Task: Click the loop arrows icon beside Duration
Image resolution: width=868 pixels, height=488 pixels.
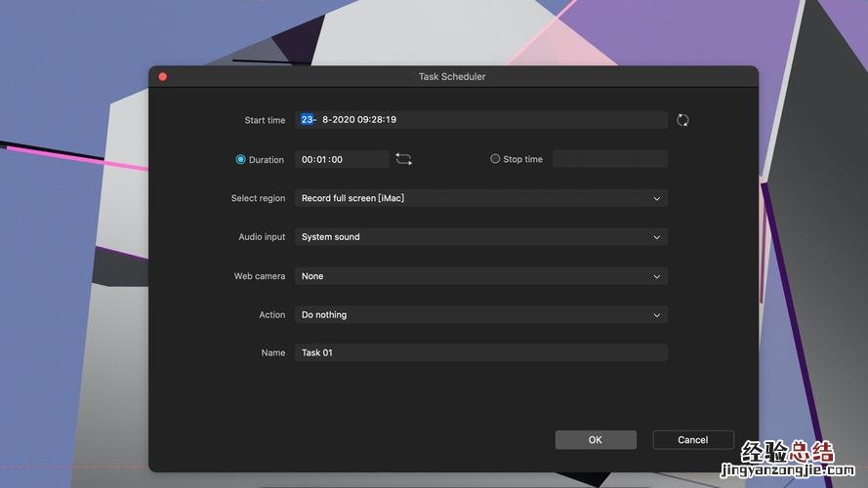Action: coord(403,159)
